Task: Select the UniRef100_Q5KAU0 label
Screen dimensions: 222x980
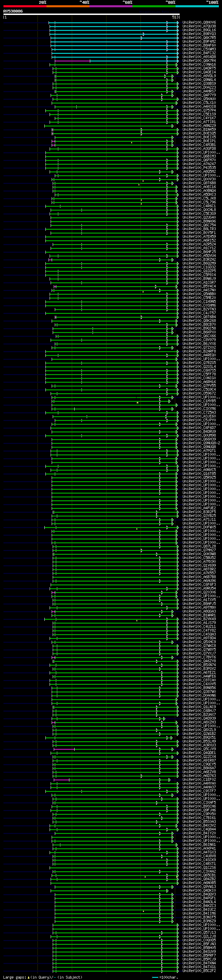Action: point(199,99)
